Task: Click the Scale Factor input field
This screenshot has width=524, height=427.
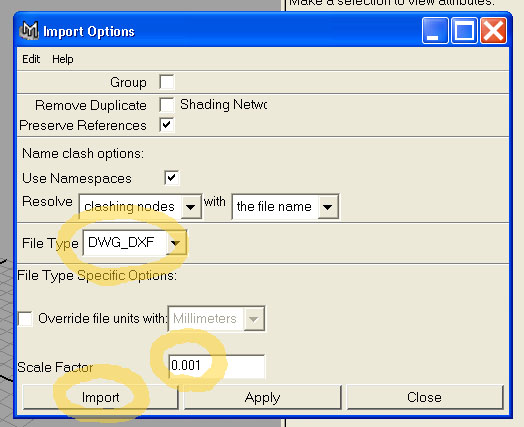Action: [217, 366]
